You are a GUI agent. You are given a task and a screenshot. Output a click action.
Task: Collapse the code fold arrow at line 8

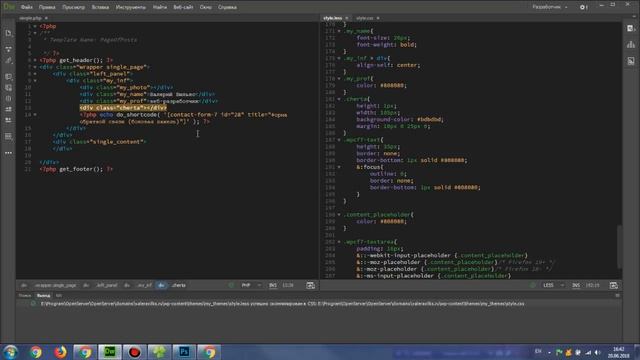click(35, 74)
